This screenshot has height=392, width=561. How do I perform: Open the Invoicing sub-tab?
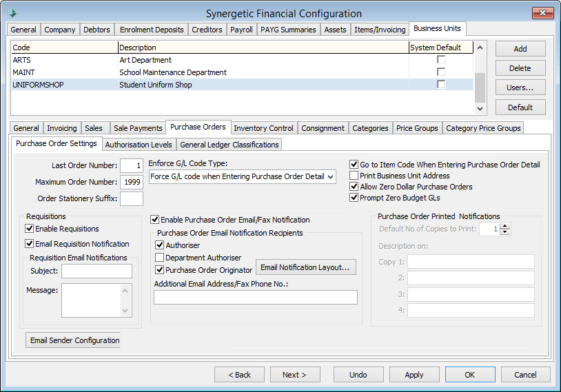click(62, 128)
